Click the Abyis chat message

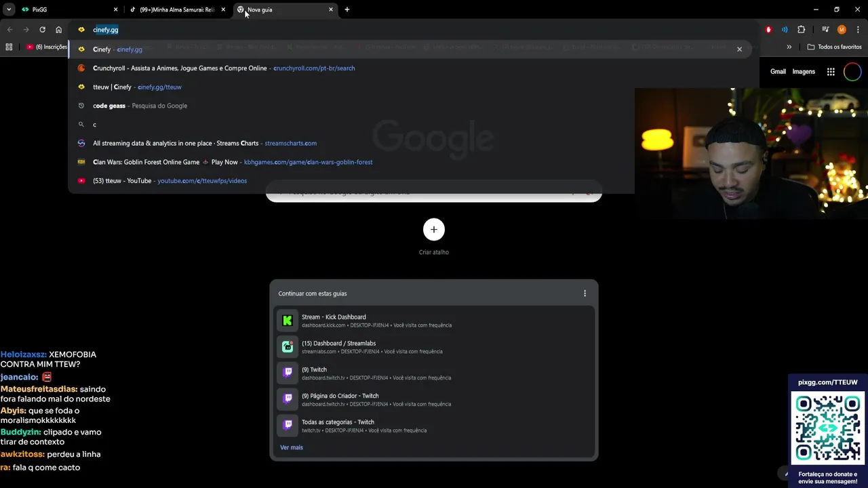coord(40,415)
